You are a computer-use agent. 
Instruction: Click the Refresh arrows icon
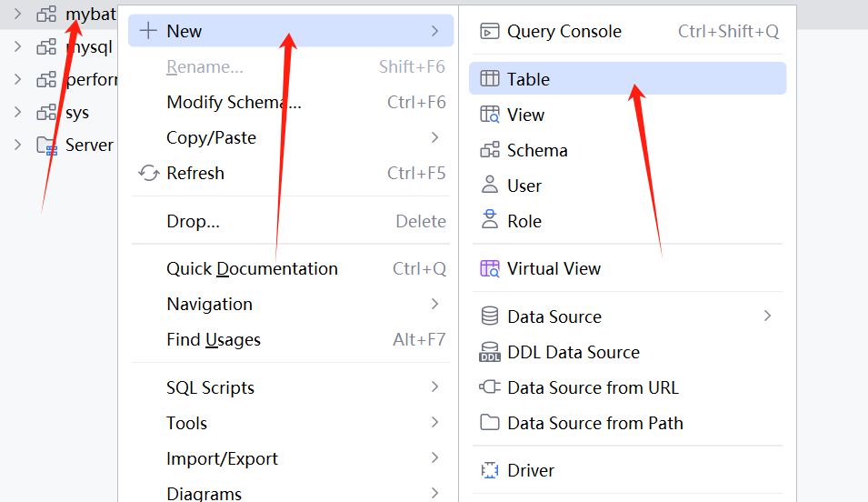148,173
